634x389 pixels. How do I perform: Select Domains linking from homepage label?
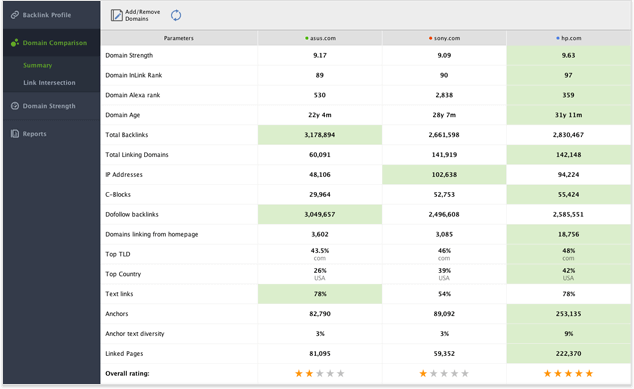[152, 234]
